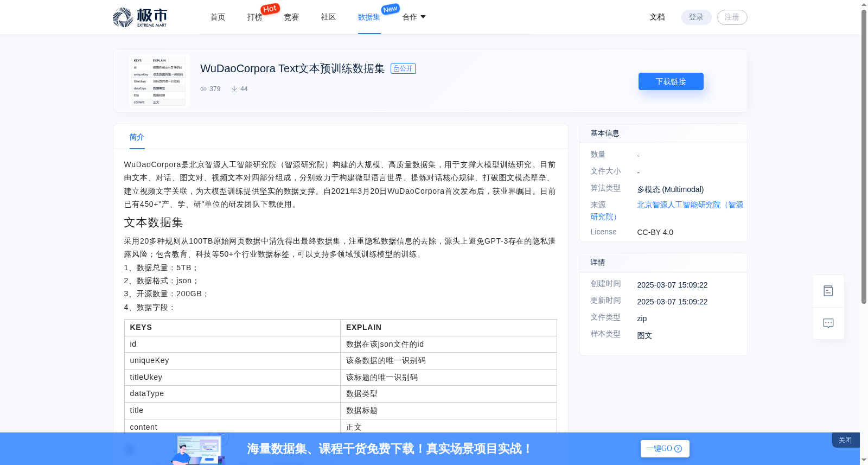Screen dimensions: 868x465
Task: Click the 注册 register button
Action: pos(732,17)
